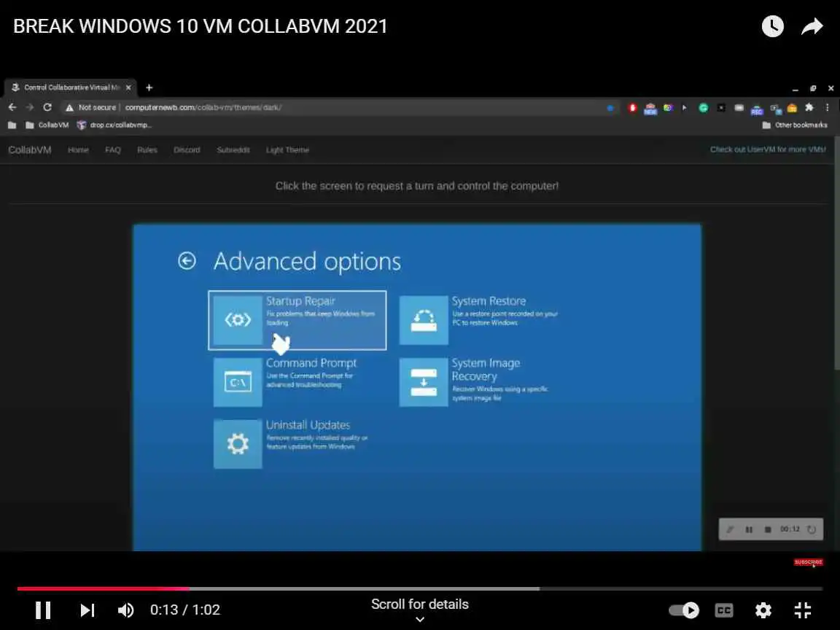Click the Subscribe watermark button

[x=809, y=562]
